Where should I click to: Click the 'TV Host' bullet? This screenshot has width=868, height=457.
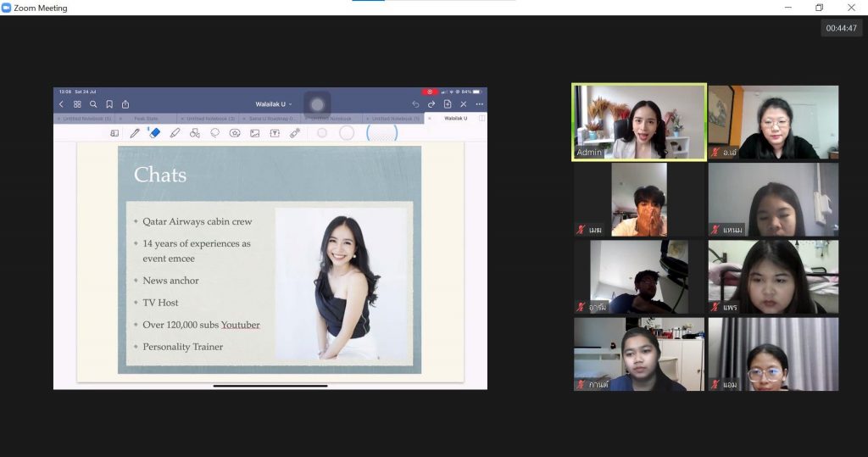click(160, 303)
